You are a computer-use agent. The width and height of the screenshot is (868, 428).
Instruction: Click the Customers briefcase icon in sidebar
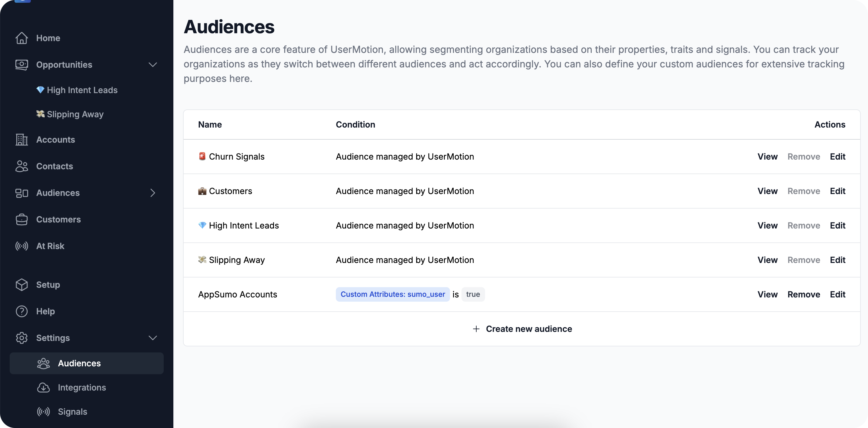(21, 219)
